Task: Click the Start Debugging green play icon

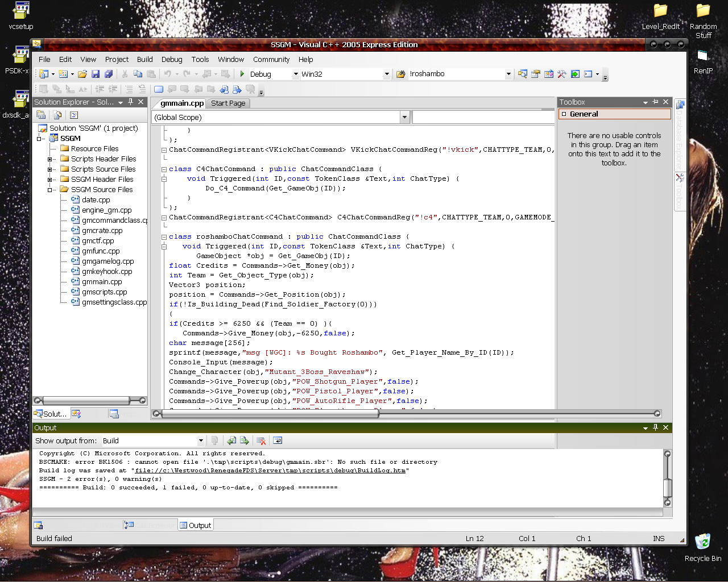Action: 242,74
